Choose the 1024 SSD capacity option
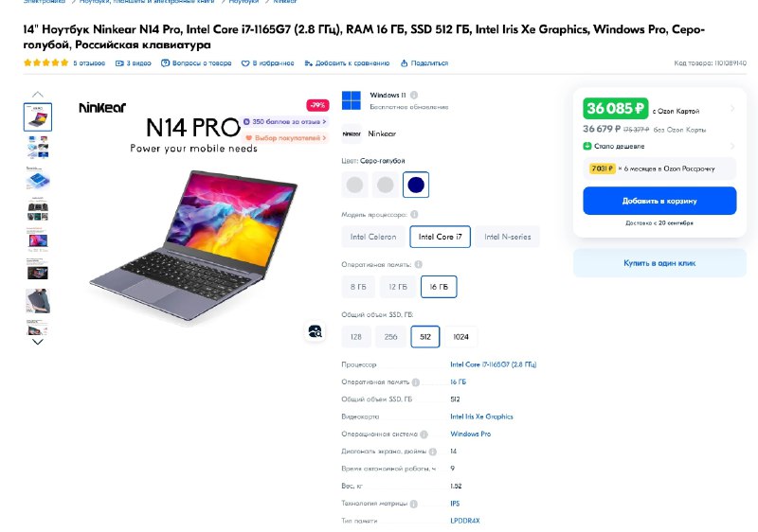The image size is (758, 532). 460,337
